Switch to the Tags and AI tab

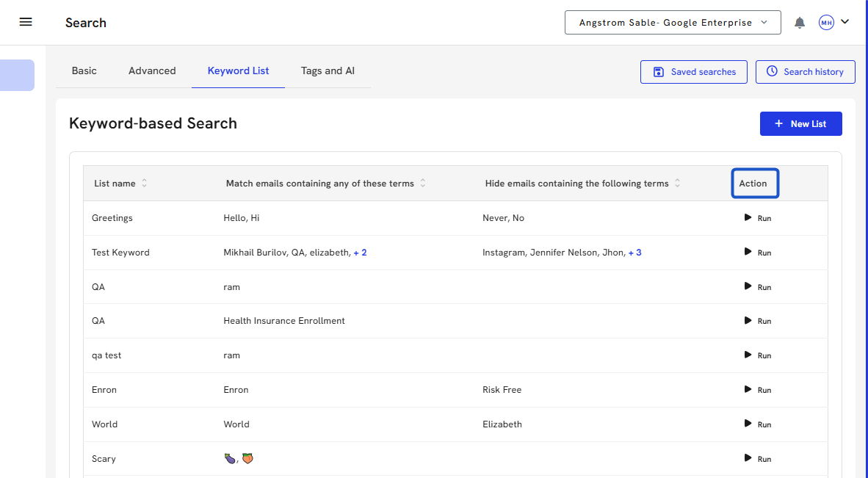point(328,71)
